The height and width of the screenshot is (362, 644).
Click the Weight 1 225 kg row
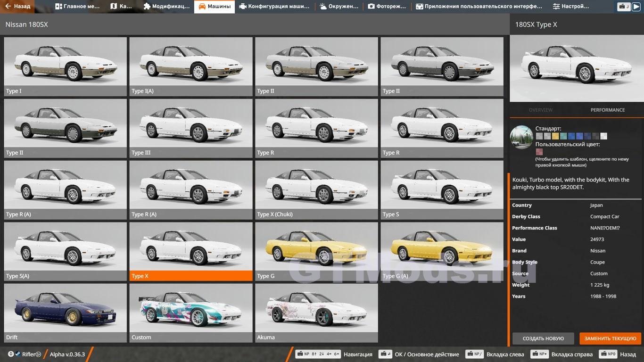[576, 285]
